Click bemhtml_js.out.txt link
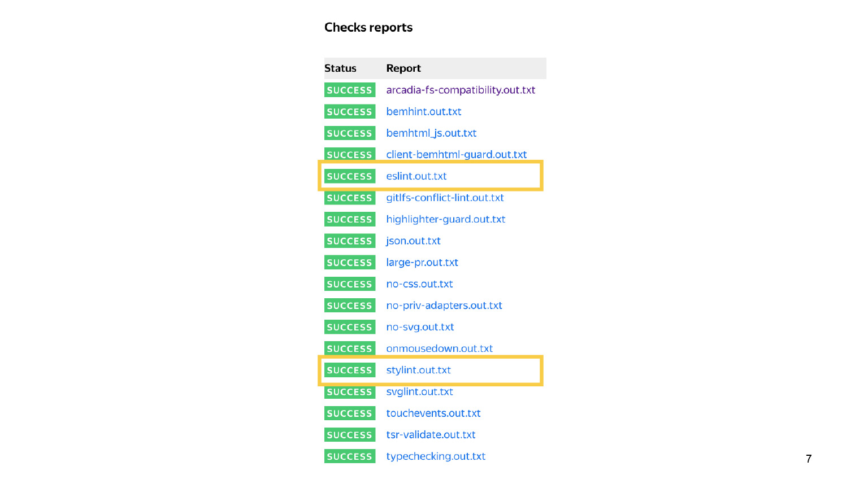868x488 pixels. (431, 133)
